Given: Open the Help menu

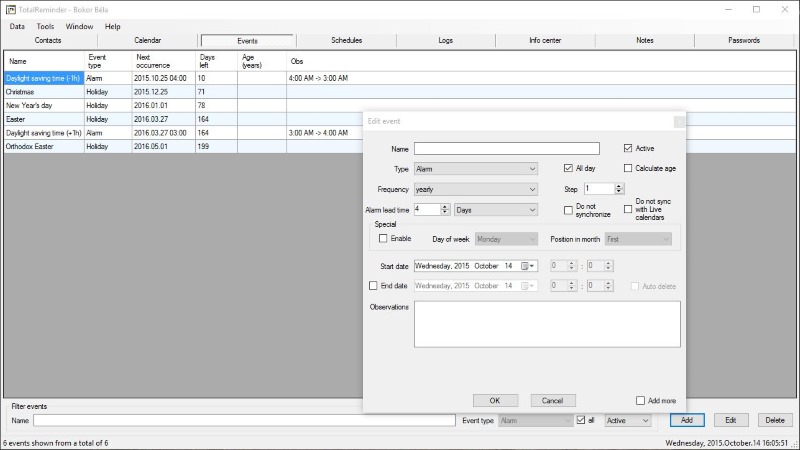Looking at the screenshot, I should [112, 27].
